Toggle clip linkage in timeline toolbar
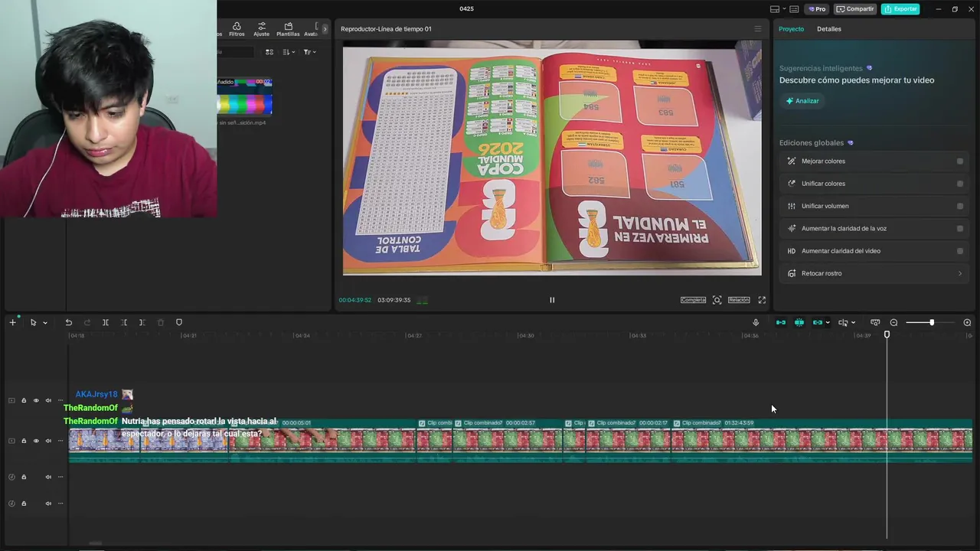 click(x=818, y=322)
